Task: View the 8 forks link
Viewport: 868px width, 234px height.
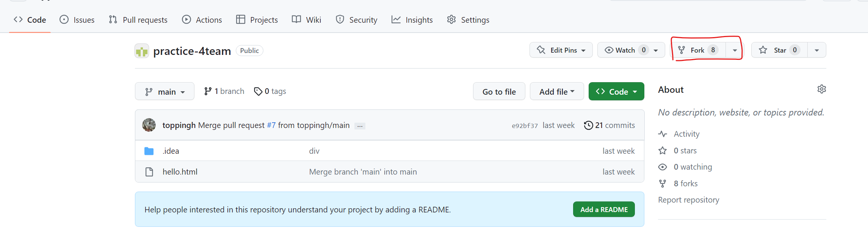Action: click(x=678, y=184)
